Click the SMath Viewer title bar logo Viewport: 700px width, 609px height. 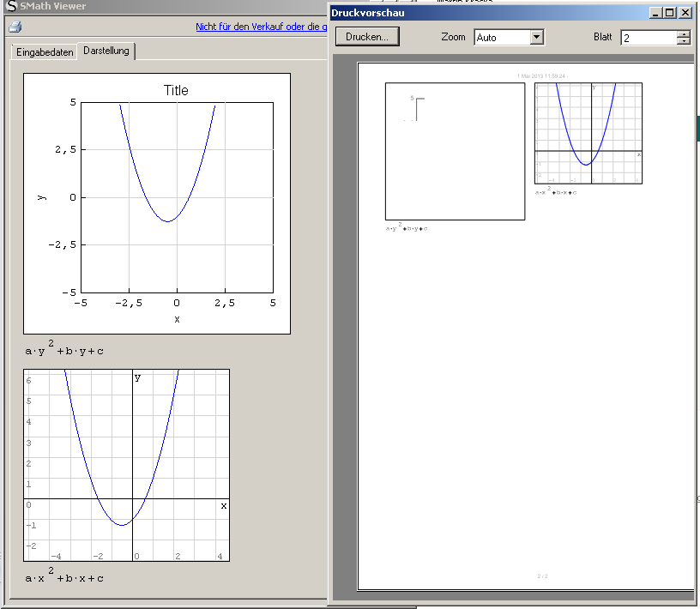11,6
